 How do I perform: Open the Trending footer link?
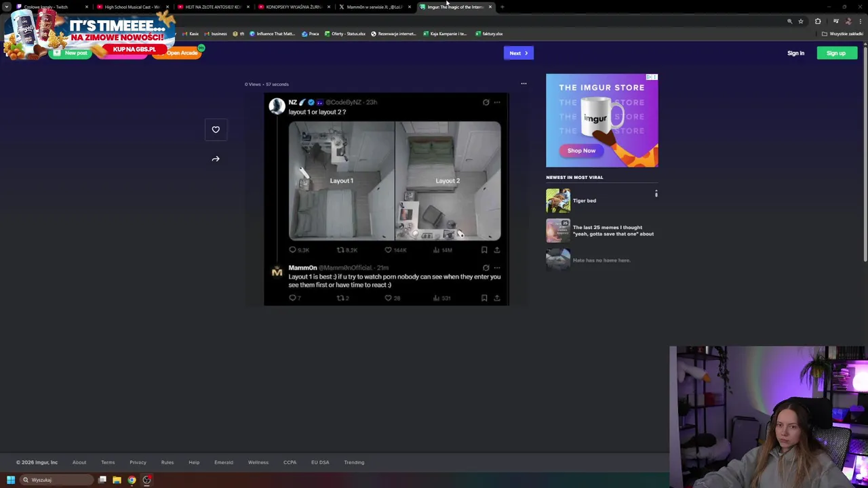pyautogui.click(x=354, y=462)
